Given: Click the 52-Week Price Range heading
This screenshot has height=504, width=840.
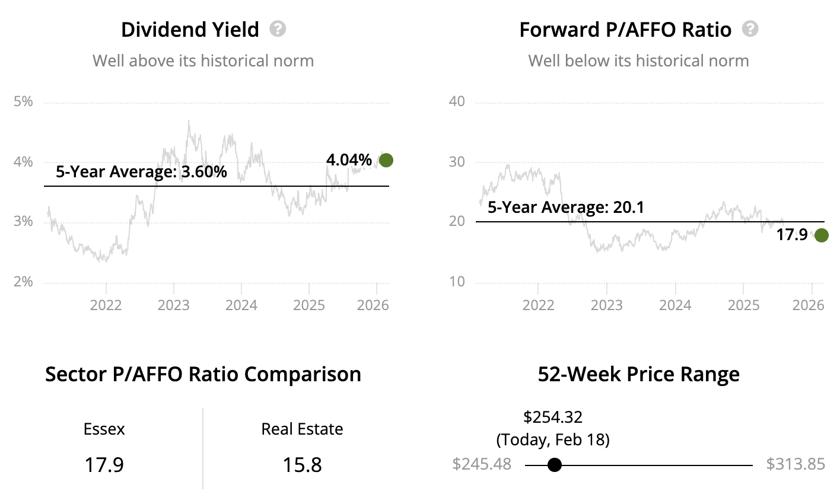Looking at the screenshot, I should 638,374.
